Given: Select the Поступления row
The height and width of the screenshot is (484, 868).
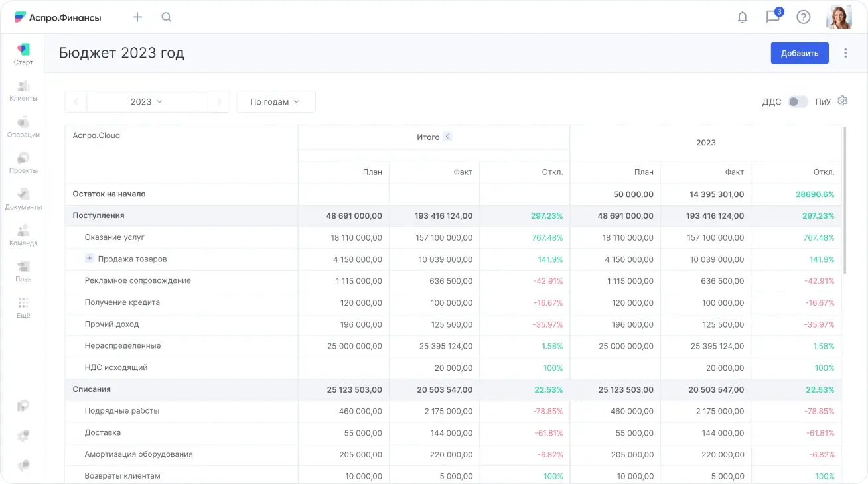Looking at the screenshot, I should pos(98,215).
